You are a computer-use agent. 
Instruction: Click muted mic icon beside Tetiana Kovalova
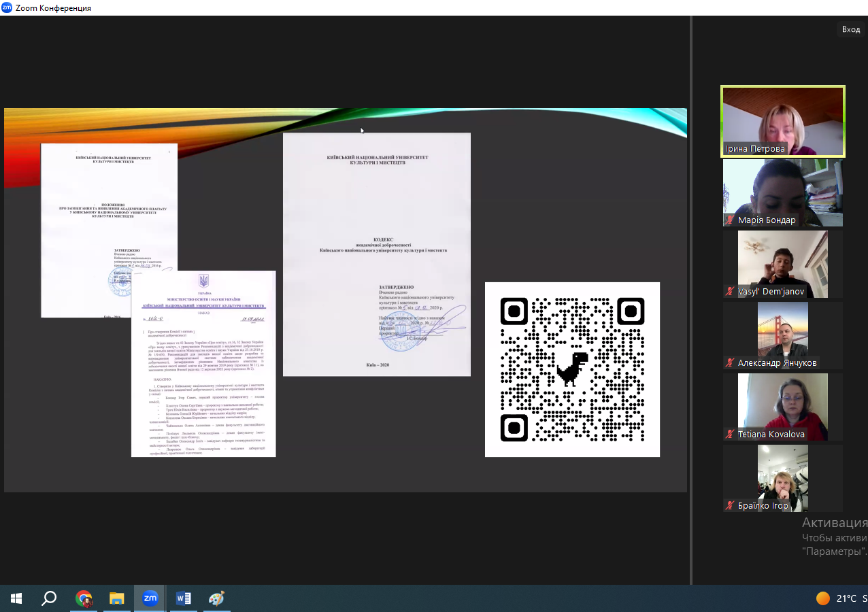(730, 435)
